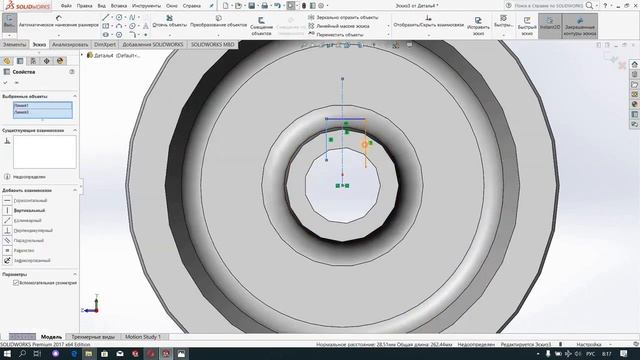Open the FeatureManager design tree tab
Screen dimensions: 640x360
click(7, 61)
